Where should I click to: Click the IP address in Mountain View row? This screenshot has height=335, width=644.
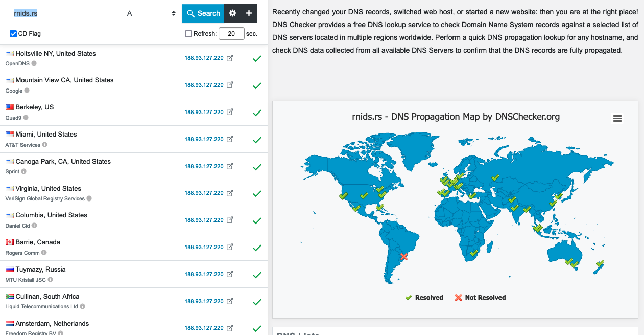pyautogui.click(x=204, y=85)
